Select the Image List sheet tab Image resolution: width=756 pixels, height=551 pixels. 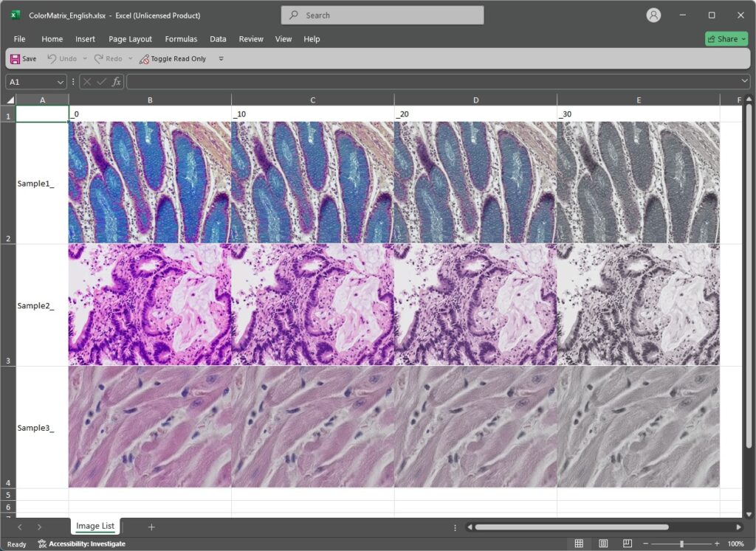(95, 526)
